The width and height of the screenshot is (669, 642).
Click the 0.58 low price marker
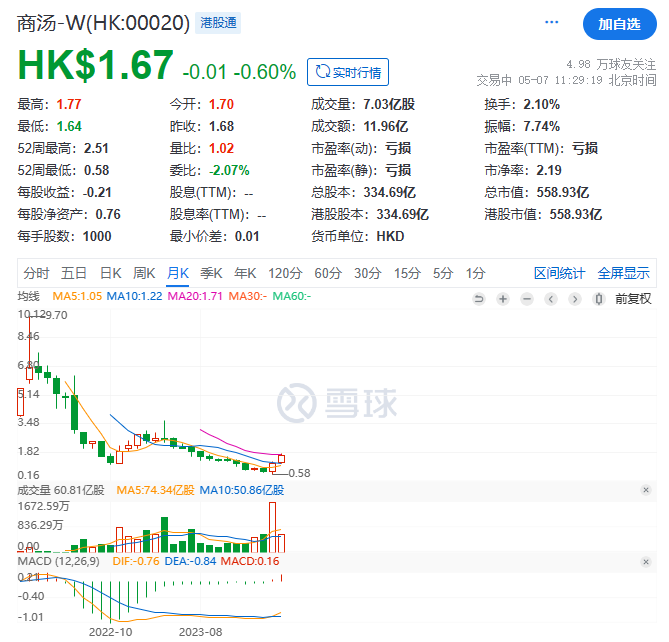(300, 473)
